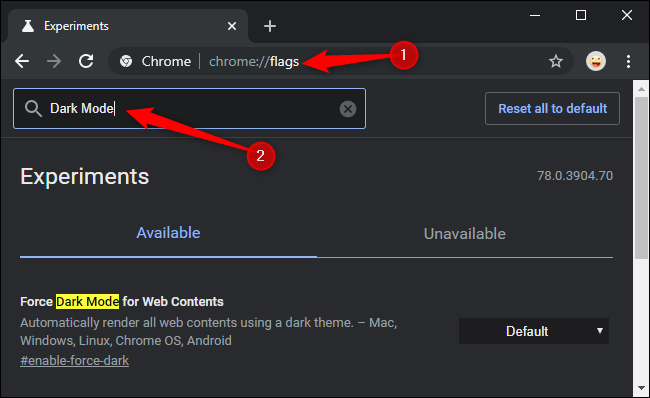The width and height of the screenshot is (650, 398).
Task: Click inside the Dark Mode search field
Action: (189, 109)
